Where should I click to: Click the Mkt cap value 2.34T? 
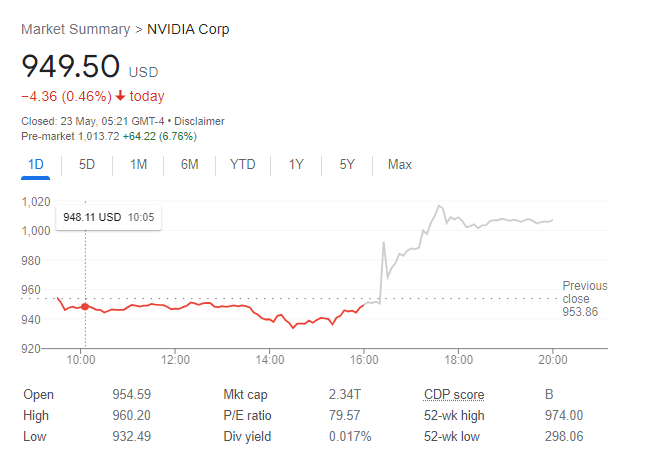coord(344,394)
